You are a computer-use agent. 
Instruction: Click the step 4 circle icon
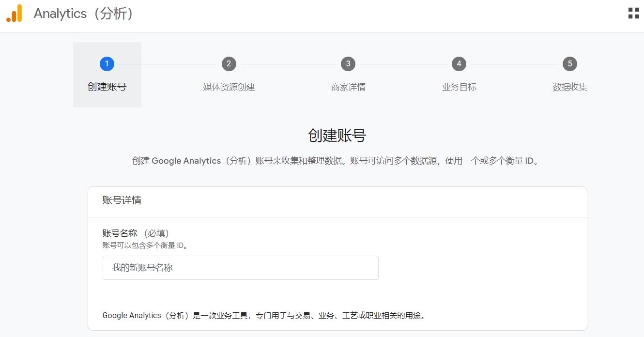(459, 64)
